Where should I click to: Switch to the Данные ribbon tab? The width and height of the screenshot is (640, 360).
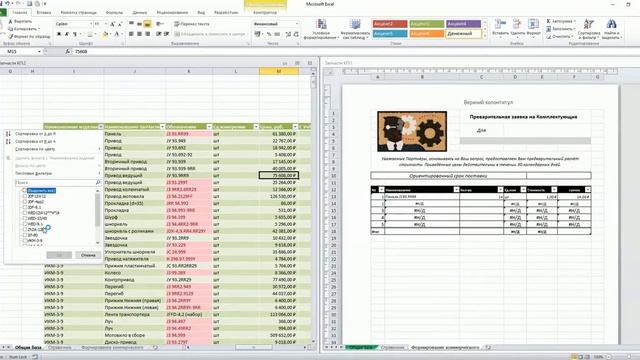(140, 13)
